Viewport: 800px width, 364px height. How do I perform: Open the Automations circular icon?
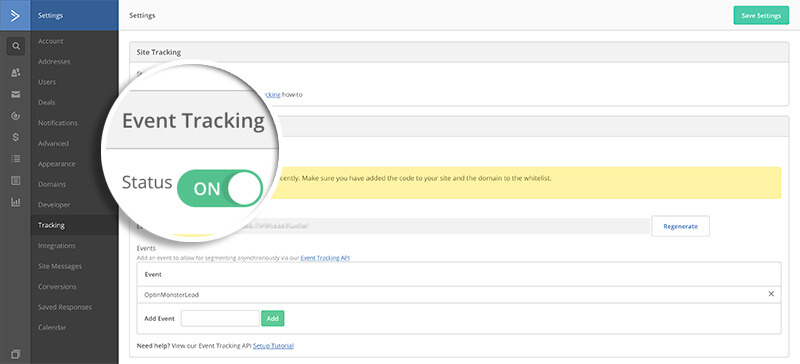tap(16, 116)
